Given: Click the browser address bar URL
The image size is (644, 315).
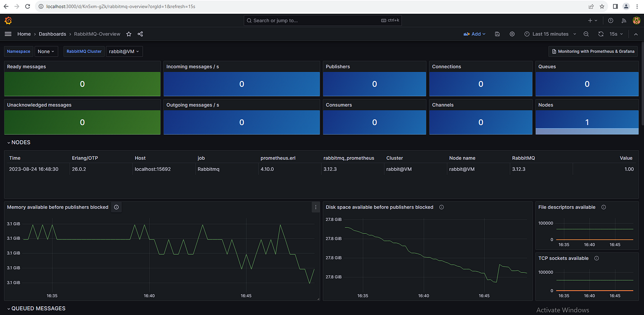Looking at the screenshot, I should point(121,7).
